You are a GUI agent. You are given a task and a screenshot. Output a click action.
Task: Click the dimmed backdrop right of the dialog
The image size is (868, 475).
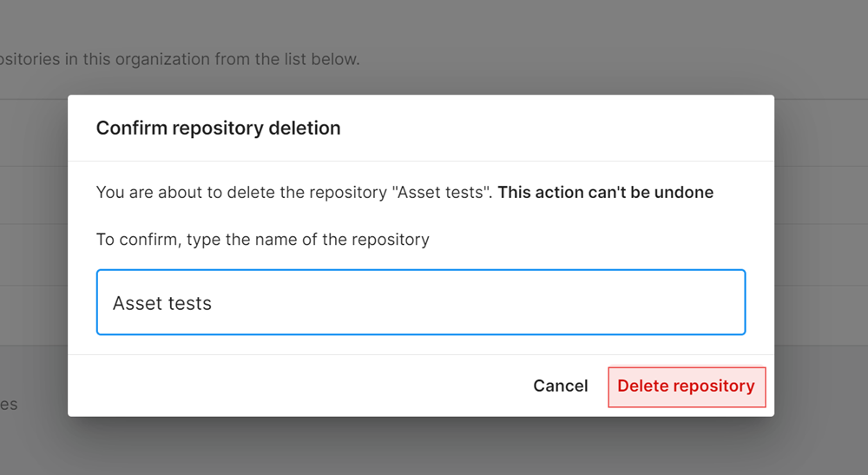point(820,261)
